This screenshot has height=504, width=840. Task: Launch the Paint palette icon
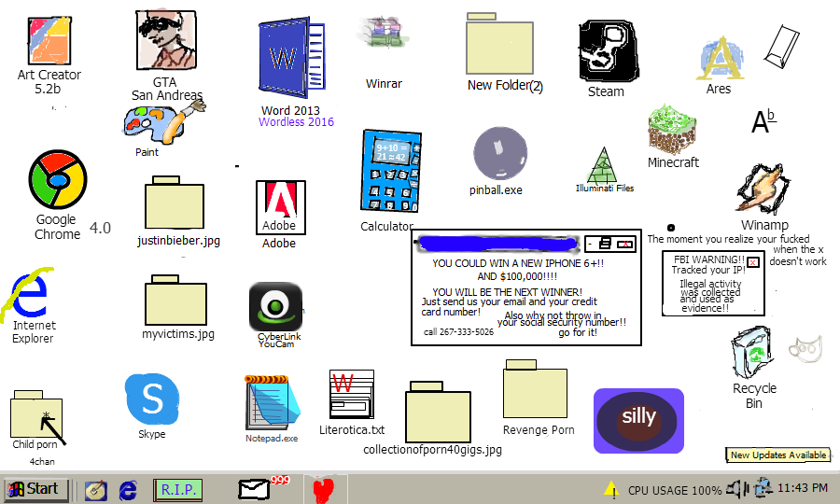coord(161,121)
